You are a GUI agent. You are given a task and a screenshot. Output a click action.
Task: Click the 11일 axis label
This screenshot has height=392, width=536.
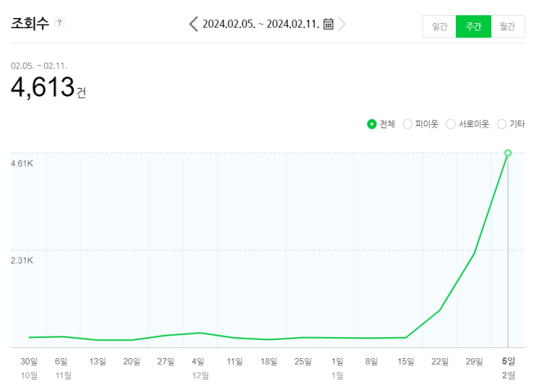(234, 361)
